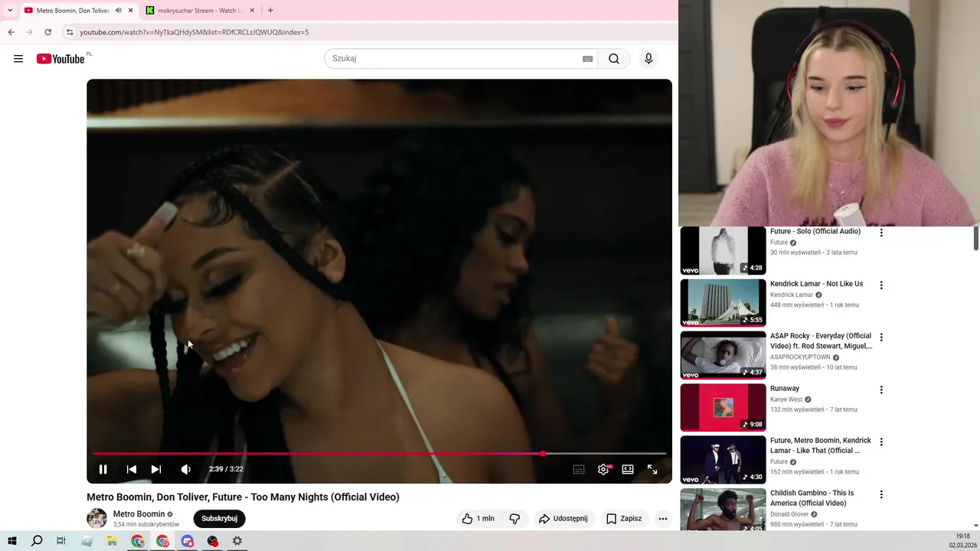
Task: Open A$AP Rocky - Everyday video title
Action: [x=821, y=341]
